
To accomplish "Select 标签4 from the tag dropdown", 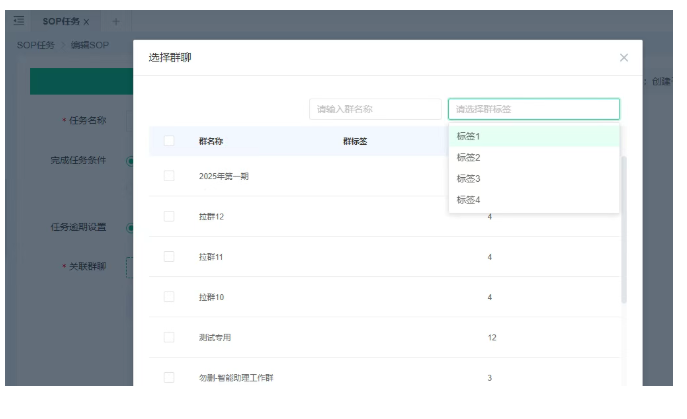I will (534, 200).
